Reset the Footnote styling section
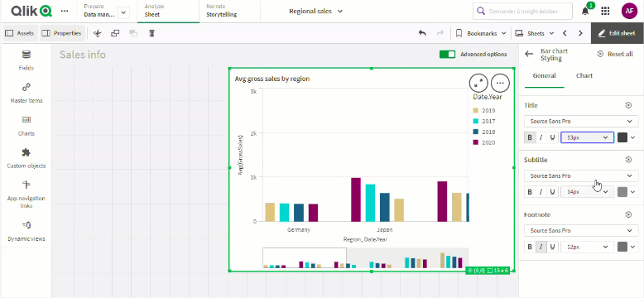 tap(628, 214)
